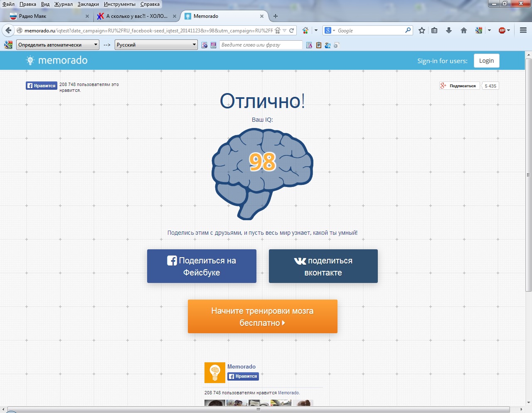Open the translator settings gear icon

337,45
